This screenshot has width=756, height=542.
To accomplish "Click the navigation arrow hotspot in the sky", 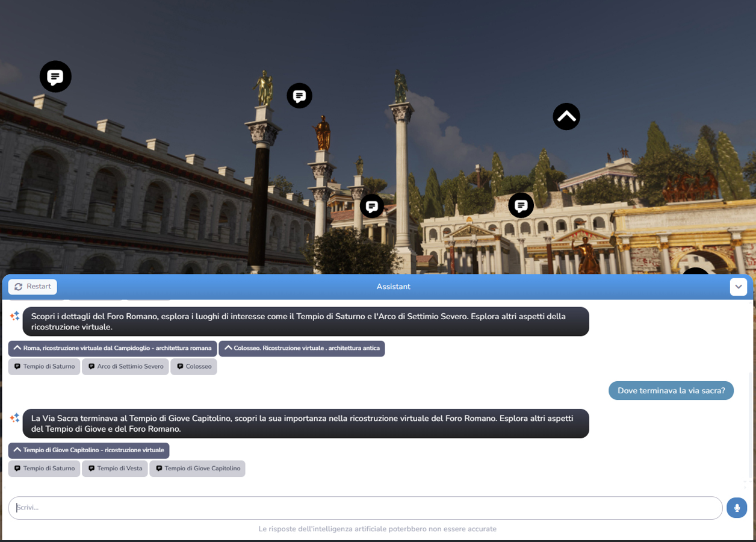I will (566, 117).
